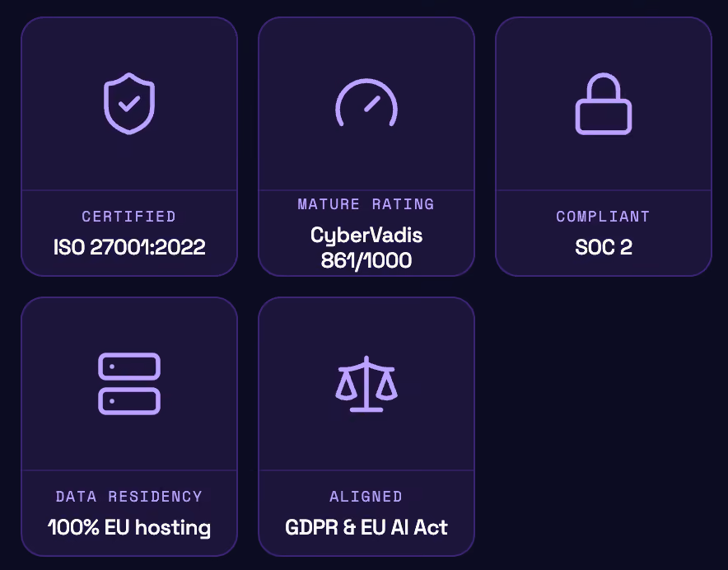
Task: Open the EU data residency card
Action: 129,427
